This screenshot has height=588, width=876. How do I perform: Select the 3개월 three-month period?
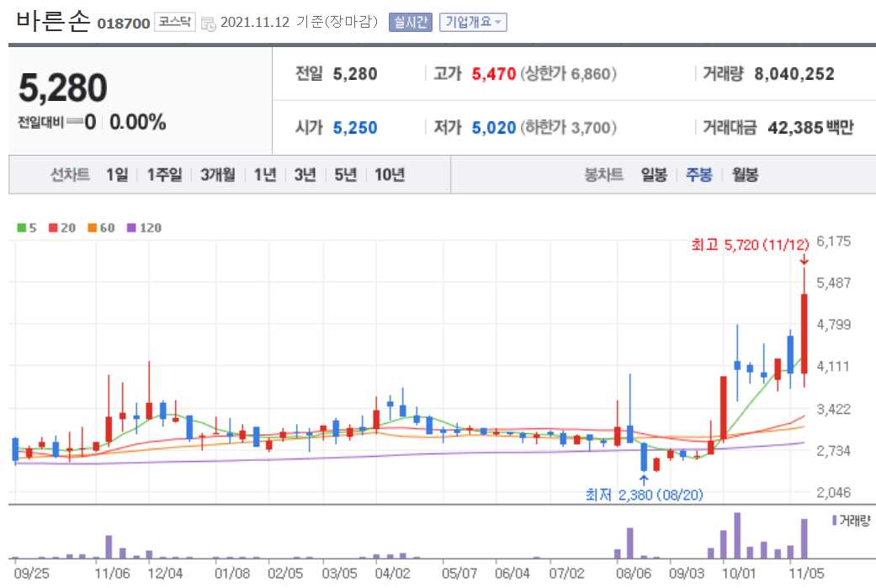pyautogui.click(x=220, y=174)
